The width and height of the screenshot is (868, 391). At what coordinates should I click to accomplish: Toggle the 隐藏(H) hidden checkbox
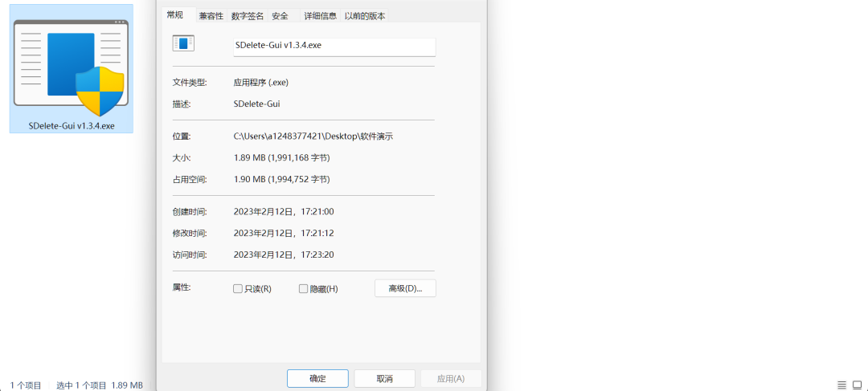(303, 289)
